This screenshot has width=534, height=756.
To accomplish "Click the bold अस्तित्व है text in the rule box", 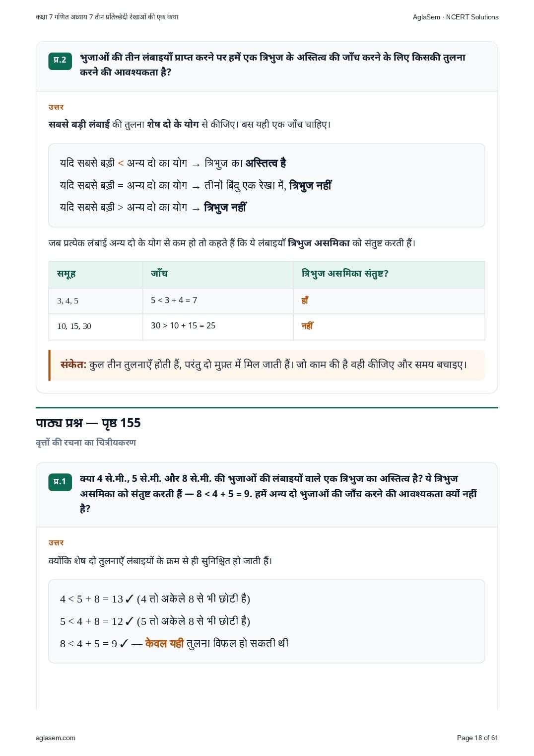I will (x=266, y=163).
